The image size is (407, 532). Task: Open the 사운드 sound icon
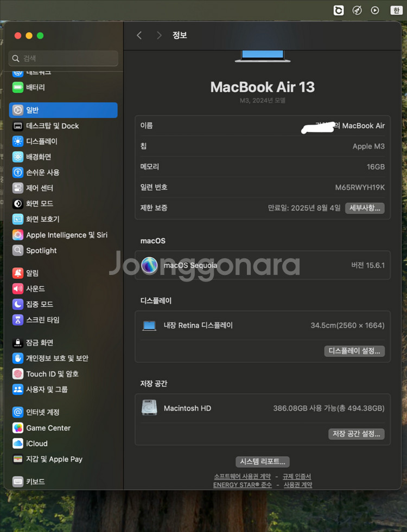(x=18, y=289)
